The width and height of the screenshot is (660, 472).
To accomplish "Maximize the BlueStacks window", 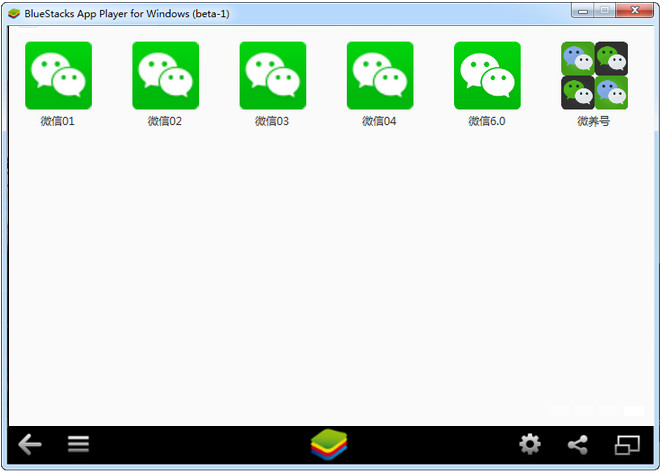I will (x=605, y=11).
